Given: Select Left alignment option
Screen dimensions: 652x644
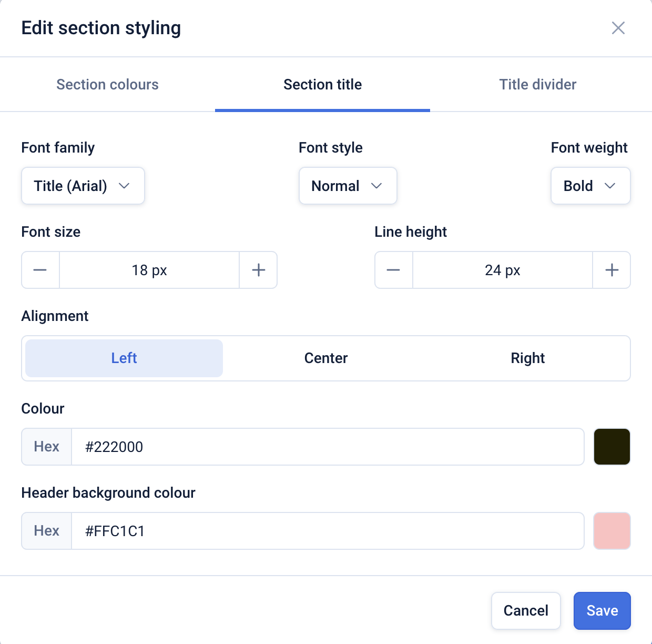Looking at the screenshot, I should click(x=124, y=358).
